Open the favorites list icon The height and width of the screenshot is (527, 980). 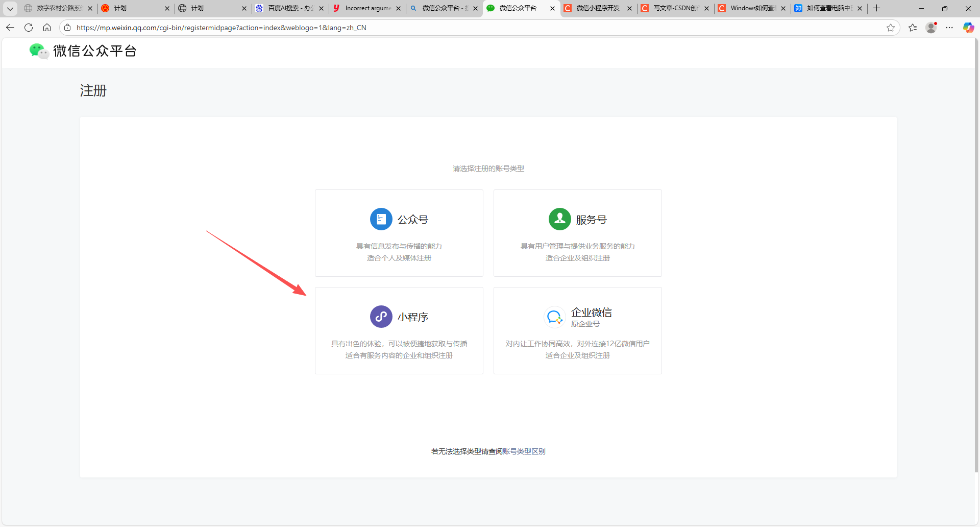[x=913, y=28]
